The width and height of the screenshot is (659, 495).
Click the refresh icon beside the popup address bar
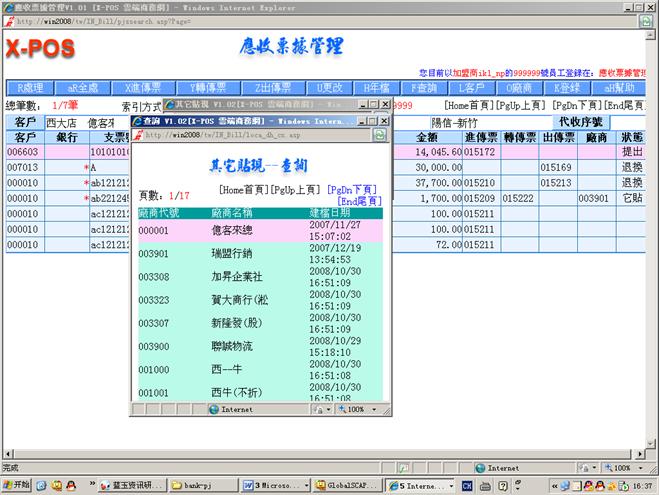point(380,133)
